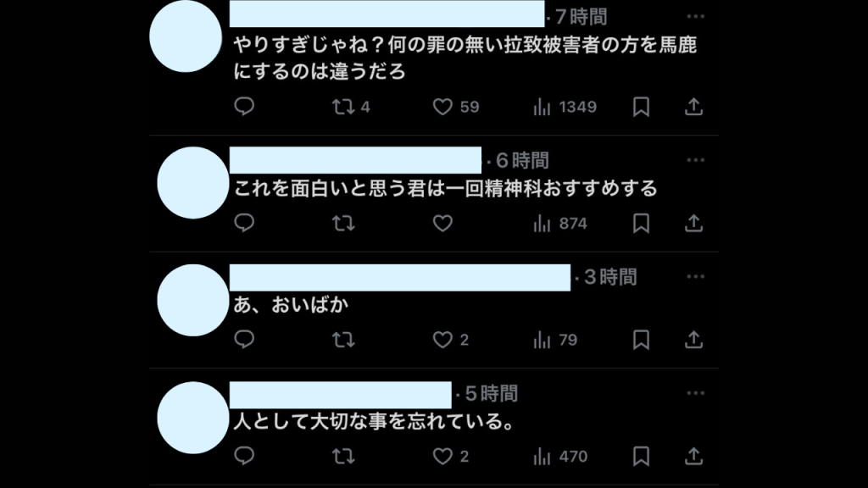Image resolution: width=868 pixels, height=488 pixels.
Task: View analytics showing 470 views
Action: pos(559,456)
